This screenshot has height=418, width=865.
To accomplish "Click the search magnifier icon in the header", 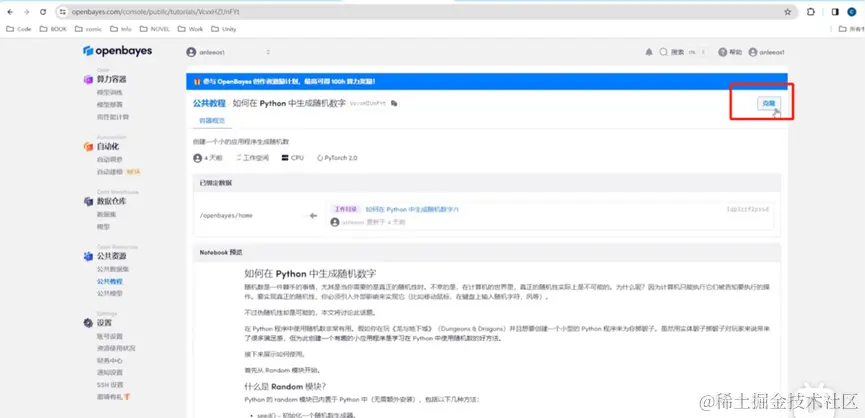I will pyautogui.click(x=664, y=52).
